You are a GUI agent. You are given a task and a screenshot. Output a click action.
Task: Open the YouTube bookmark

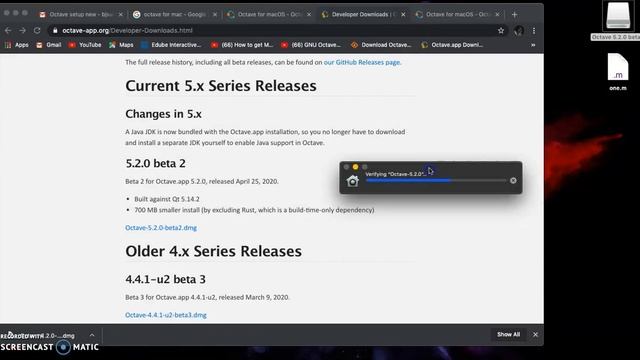85,45
